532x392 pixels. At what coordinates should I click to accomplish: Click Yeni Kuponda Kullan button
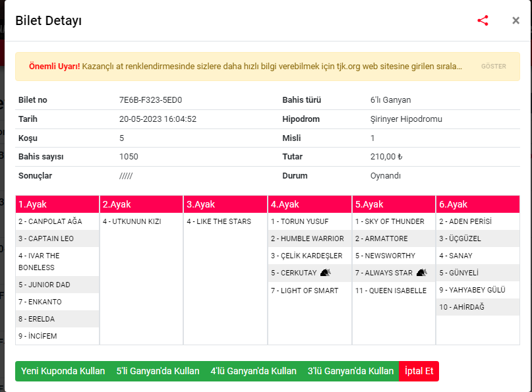[x=63, y=371]
